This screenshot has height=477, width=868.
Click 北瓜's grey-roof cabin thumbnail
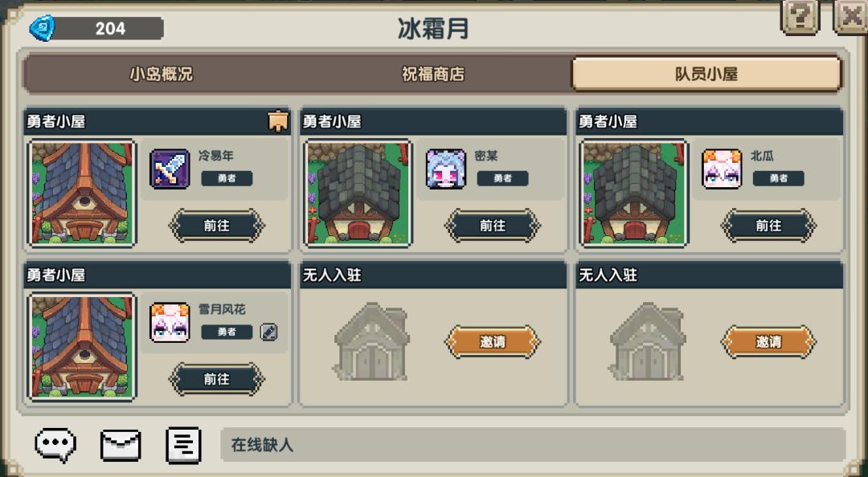[634, 193]
